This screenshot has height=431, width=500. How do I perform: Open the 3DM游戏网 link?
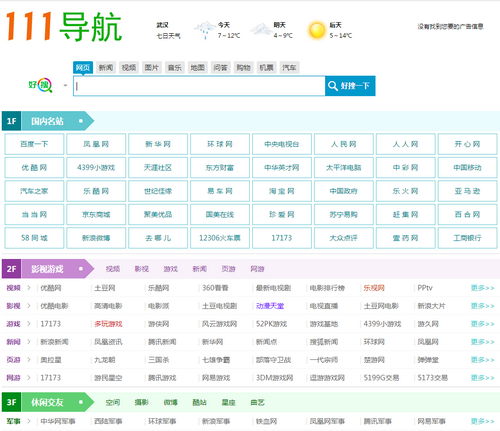[274, 378]
